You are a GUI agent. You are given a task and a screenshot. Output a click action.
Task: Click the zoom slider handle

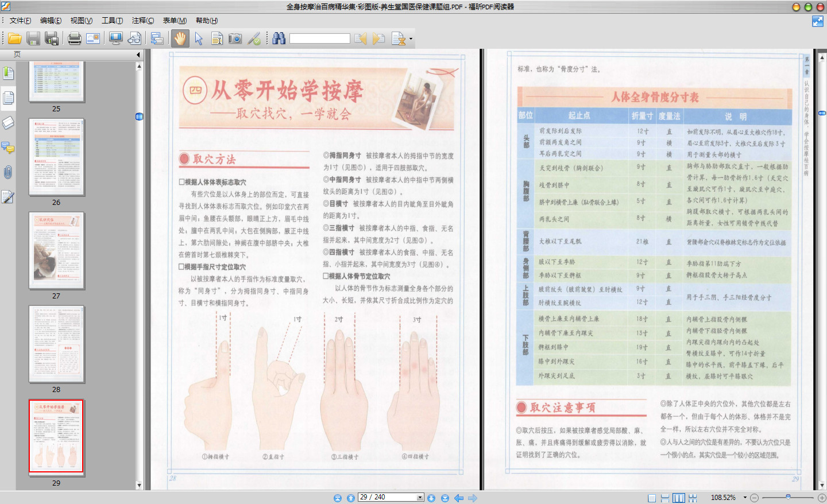788,497
